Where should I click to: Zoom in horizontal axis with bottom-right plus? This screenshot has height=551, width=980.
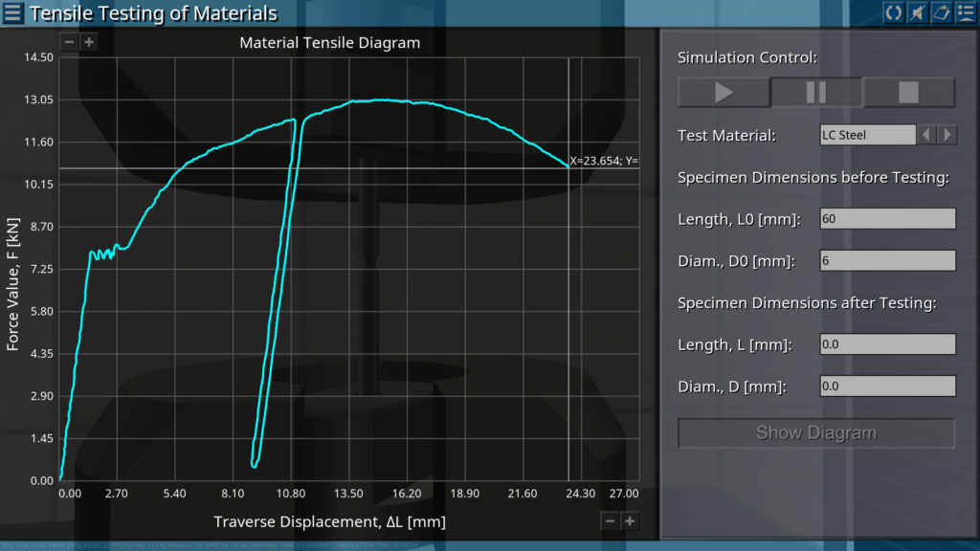pos(630,520)
